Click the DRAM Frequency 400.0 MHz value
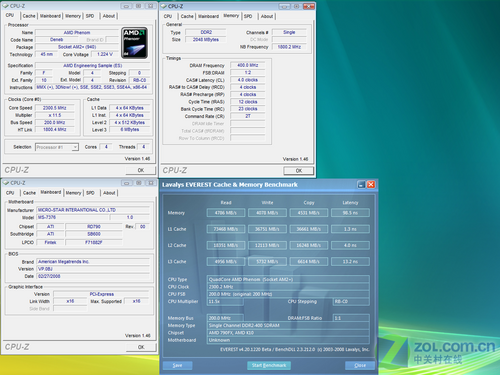 tap(248, 65)
